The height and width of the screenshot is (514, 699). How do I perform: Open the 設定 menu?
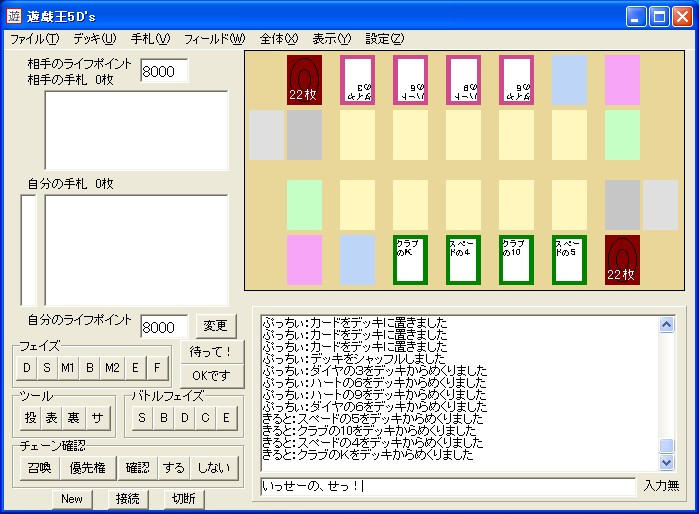tap(385, 39)
